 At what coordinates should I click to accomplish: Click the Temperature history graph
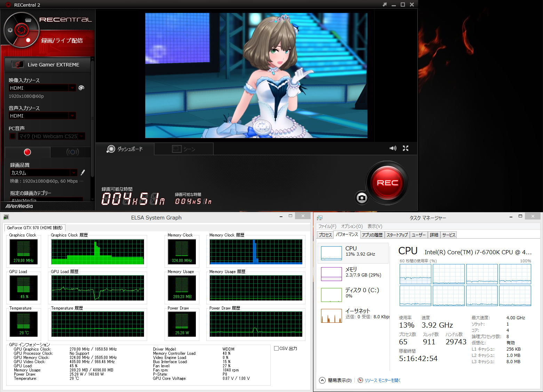pyautogui.click(x=98, y=324)
